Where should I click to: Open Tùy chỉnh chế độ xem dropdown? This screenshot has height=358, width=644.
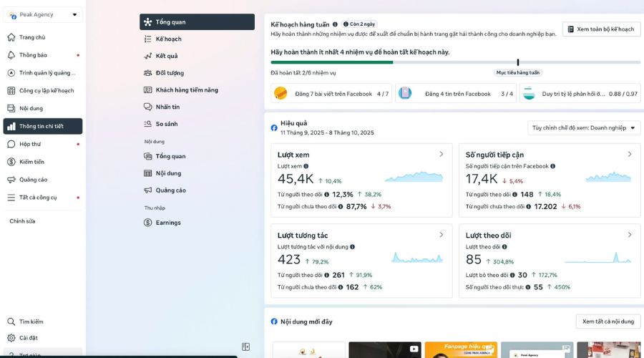(x=584, y=128)
